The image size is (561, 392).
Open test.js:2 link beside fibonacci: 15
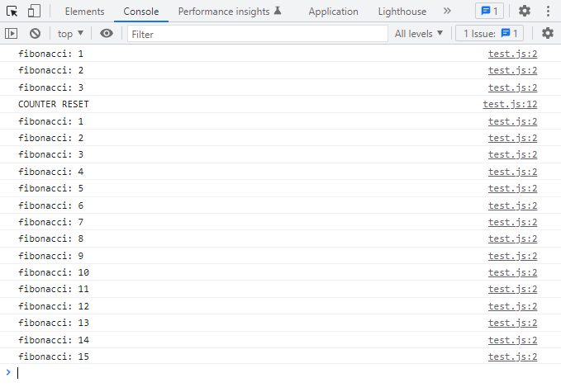tap(512, 357)
